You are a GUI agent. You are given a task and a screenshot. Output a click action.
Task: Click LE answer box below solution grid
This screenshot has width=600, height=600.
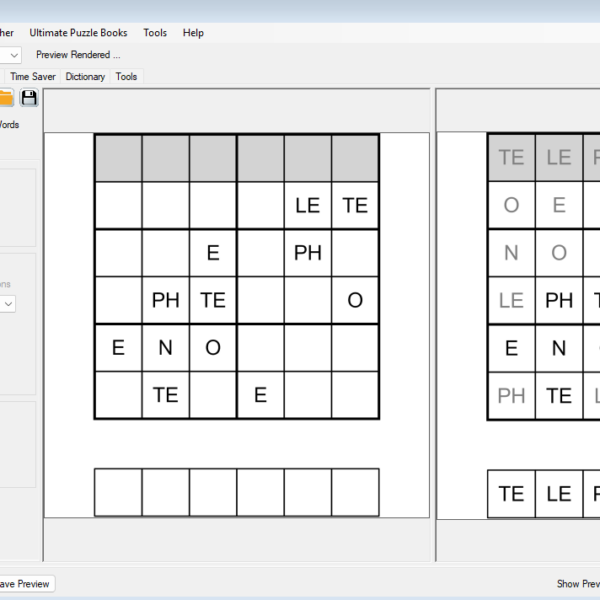coord(559,494)
